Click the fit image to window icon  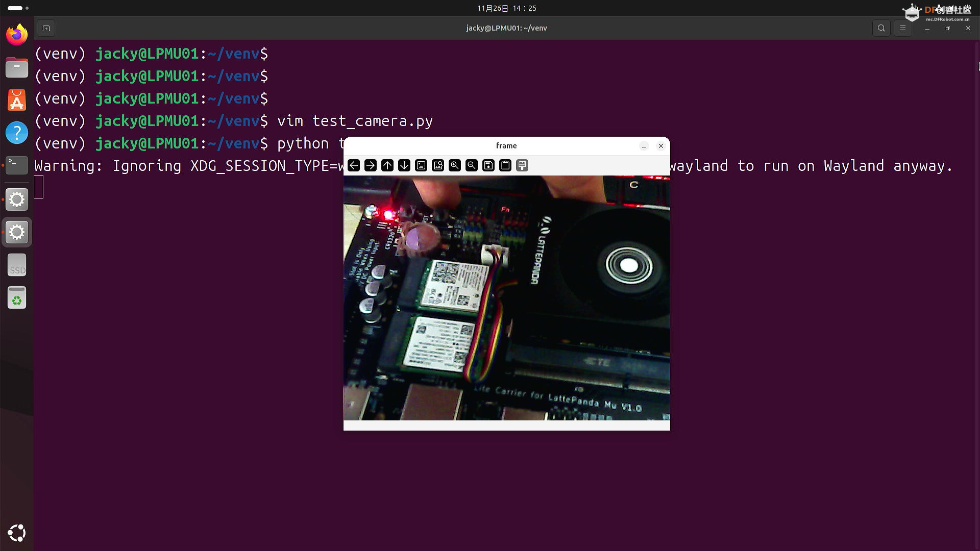click(438, 165)
